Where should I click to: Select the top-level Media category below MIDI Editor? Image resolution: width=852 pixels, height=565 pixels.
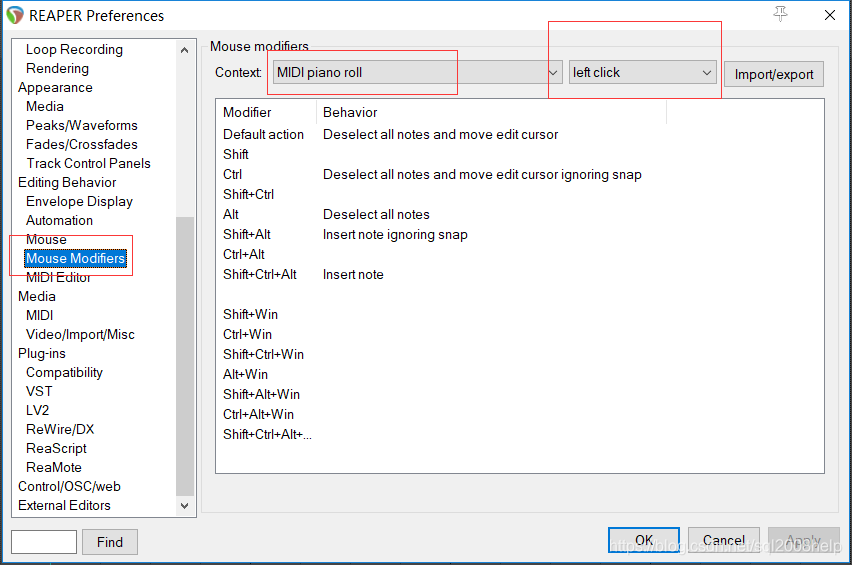point(36,297)
